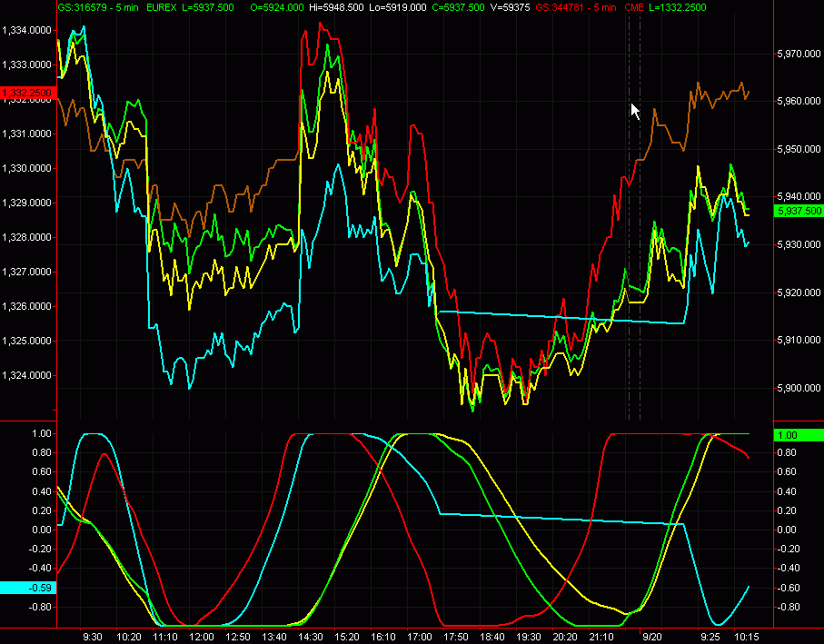This screenshot has width=824, height=644.
Task: Click the 12:50 time axis label
Action: click(237, 637)
